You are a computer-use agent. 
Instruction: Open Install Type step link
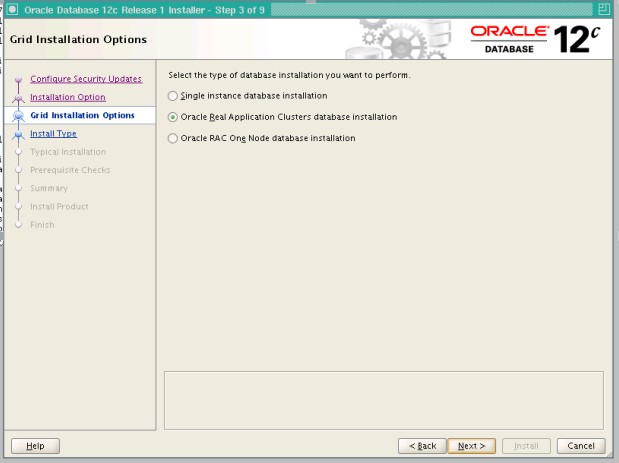click(x=53, y=133)
